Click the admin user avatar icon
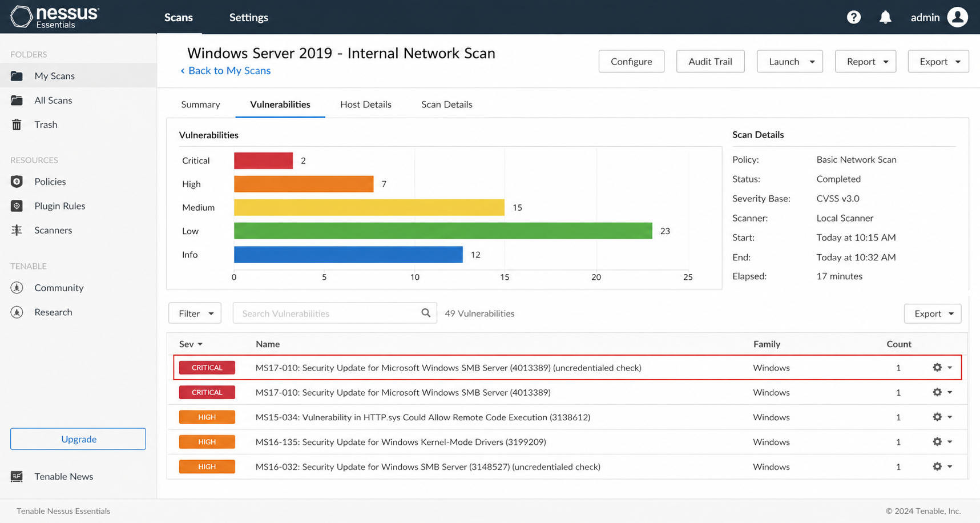 coord(957,17)
